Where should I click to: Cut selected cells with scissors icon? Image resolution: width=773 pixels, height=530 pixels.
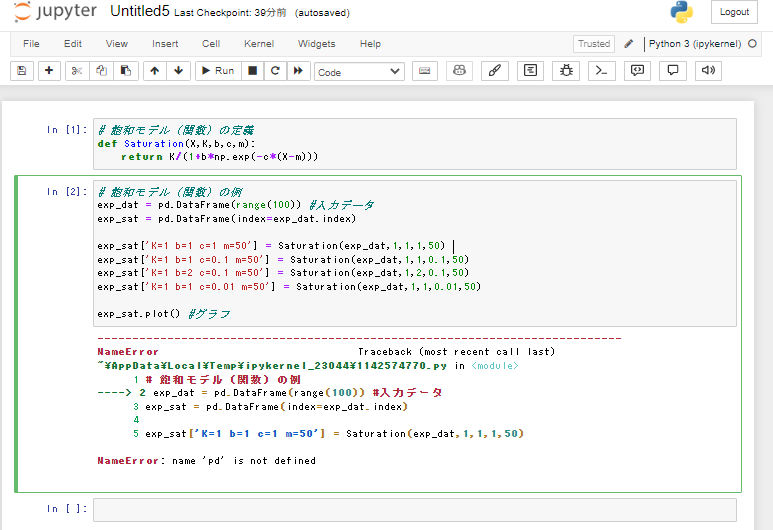pos(77,71)
